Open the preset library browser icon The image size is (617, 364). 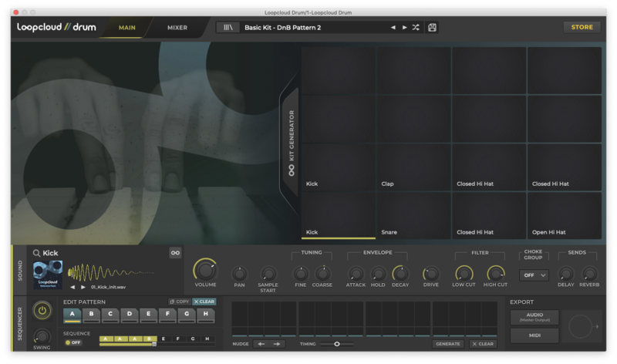click(x=228, y=27)
